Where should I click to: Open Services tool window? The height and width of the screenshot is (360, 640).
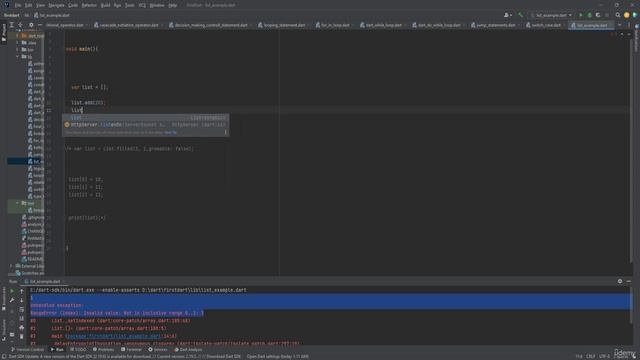coord(158,349)
